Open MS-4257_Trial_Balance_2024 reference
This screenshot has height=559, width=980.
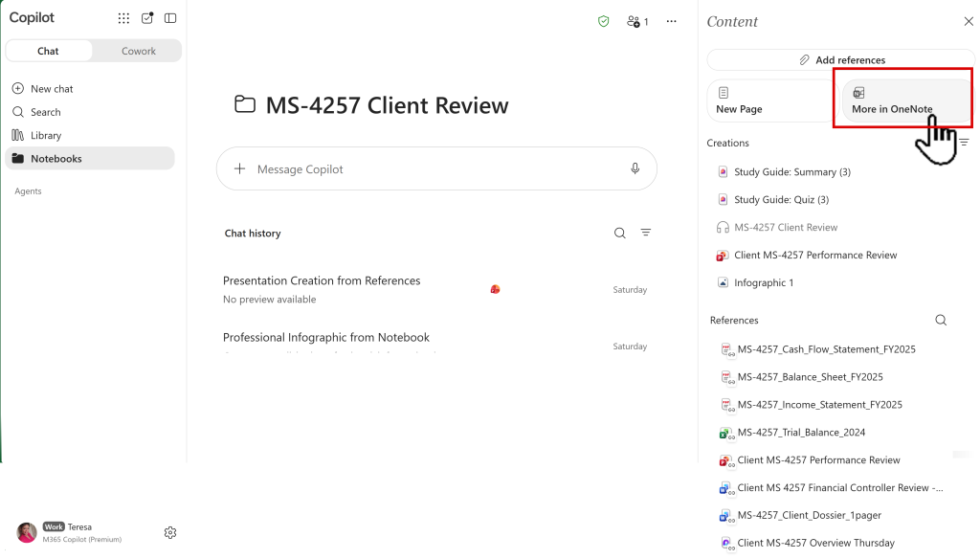pos(801,432)
